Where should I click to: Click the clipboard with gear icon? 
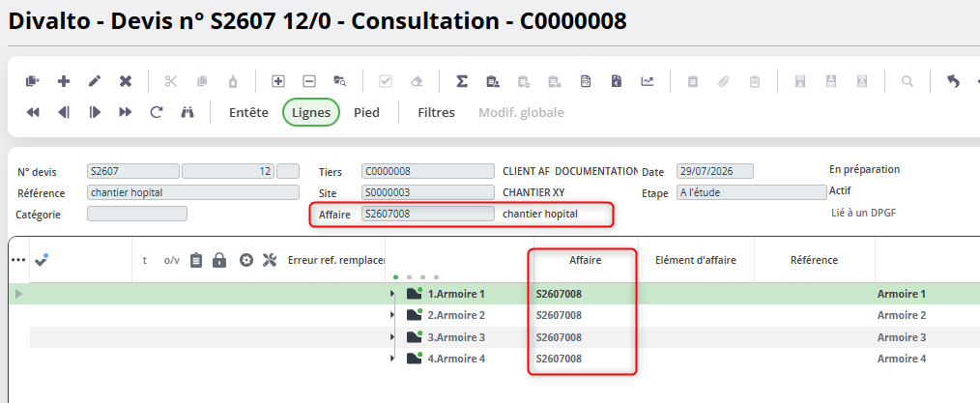524,81
